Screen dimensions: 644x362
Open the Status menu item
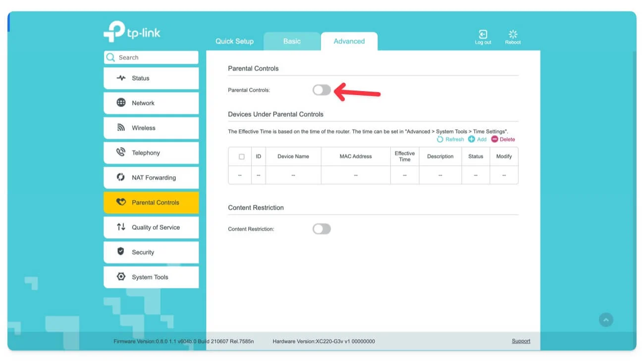151,78
